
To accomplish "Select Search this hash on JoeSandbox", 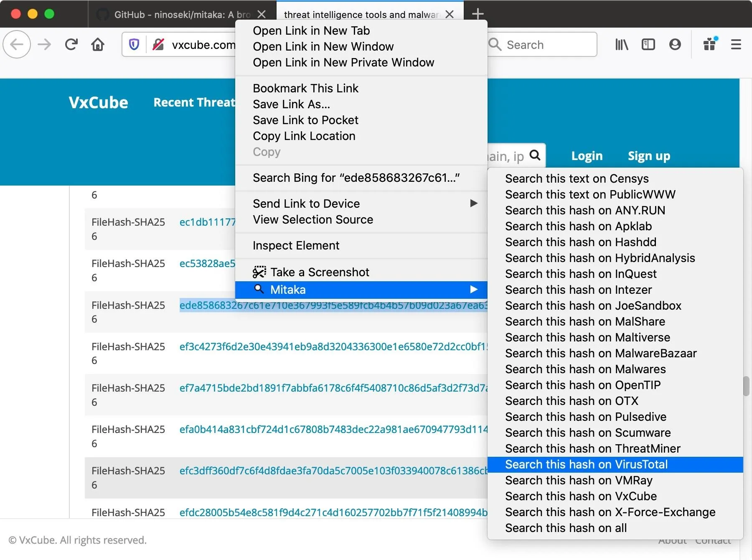I will click(593, 305).
